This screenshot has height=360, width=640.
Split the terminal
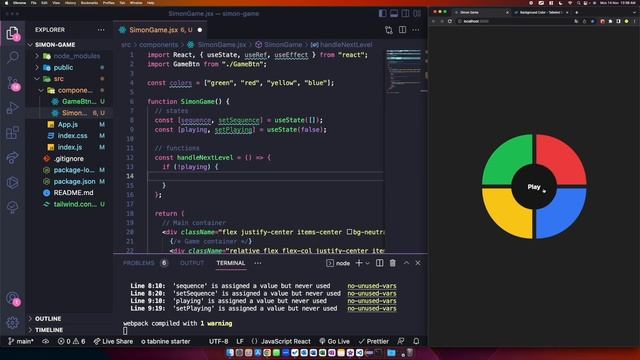click(380, 263)
